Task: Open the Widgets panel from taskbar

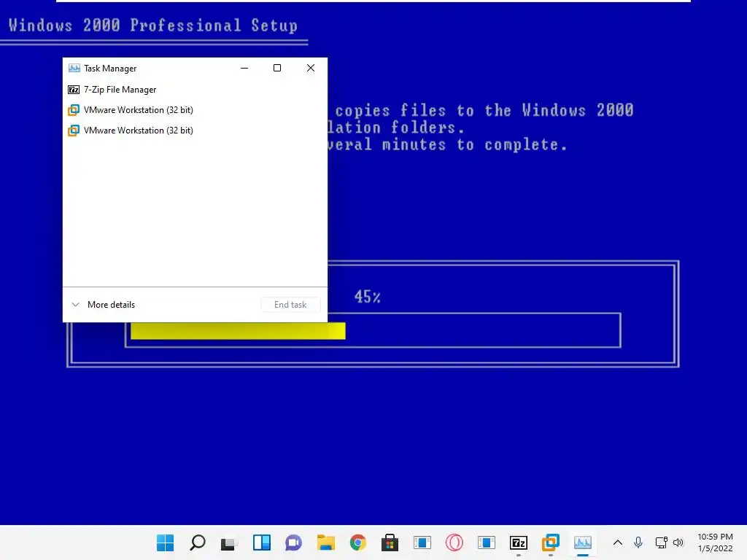Action: tap(262, 542)
